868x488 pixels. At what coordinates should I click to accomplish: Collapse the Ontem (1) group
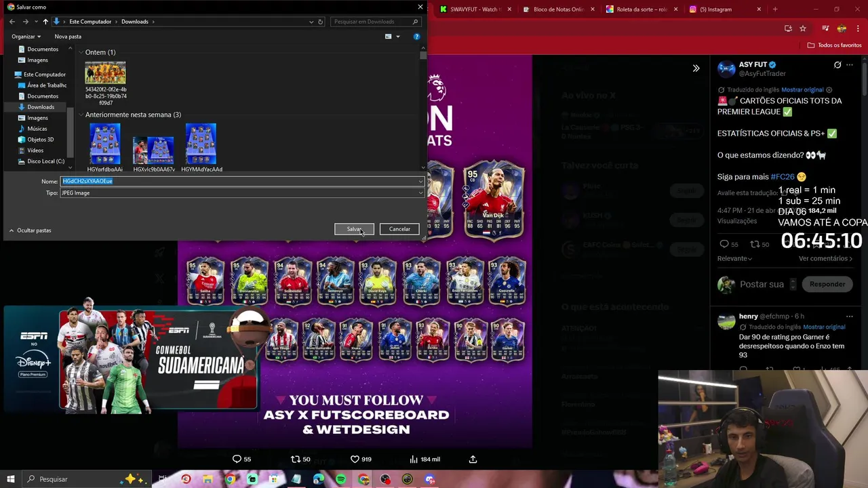tap(81, 52)
